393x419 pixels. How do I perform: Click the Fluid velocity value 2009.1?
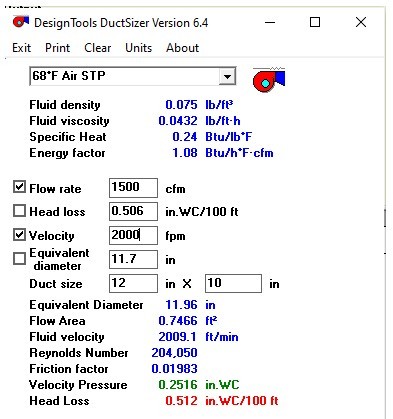click(177, 337)
